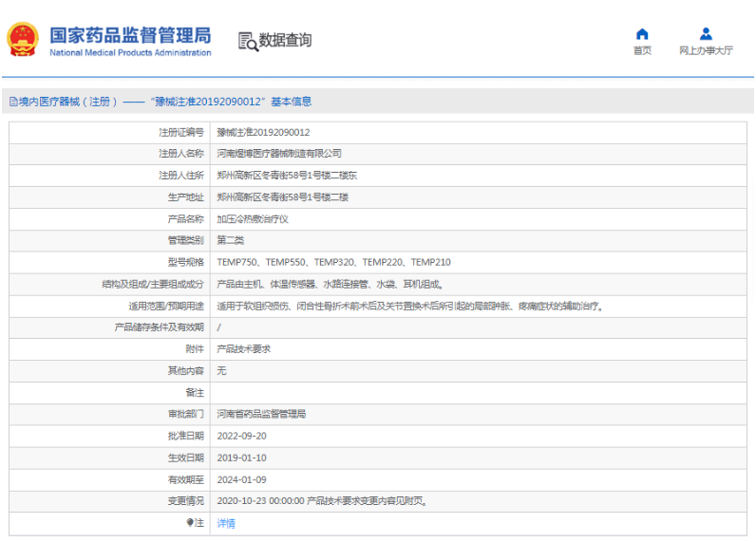The image size is (756, 542).
Task: Open the 数据查询 search icon
Action: pyautogui.click(x=248, y=42)
